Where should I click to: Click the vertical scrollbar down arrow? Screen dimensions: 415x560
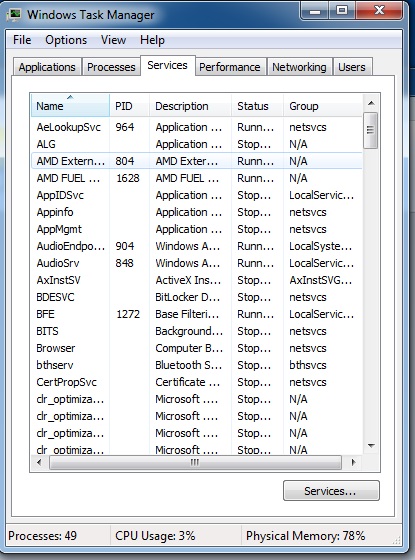(371, 446)
